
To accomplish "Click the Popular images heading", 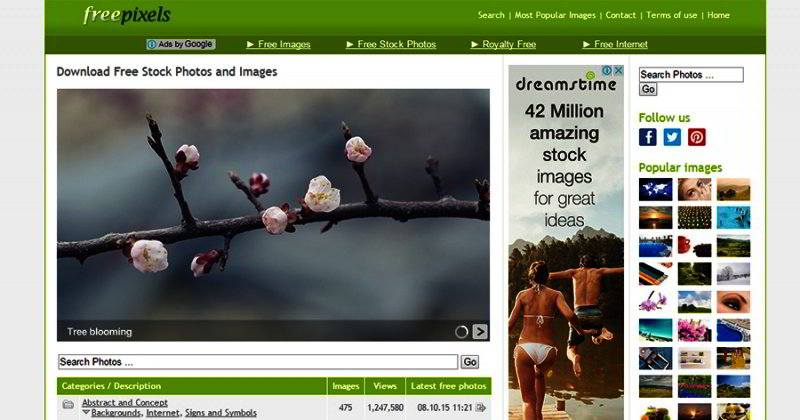I will pyautogui.click(x=680, y=168).
